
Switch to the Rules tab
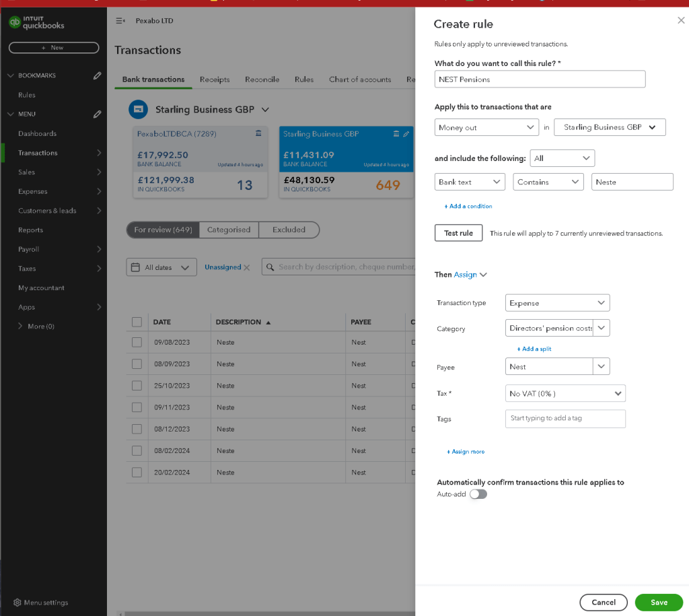pos(304,79)
